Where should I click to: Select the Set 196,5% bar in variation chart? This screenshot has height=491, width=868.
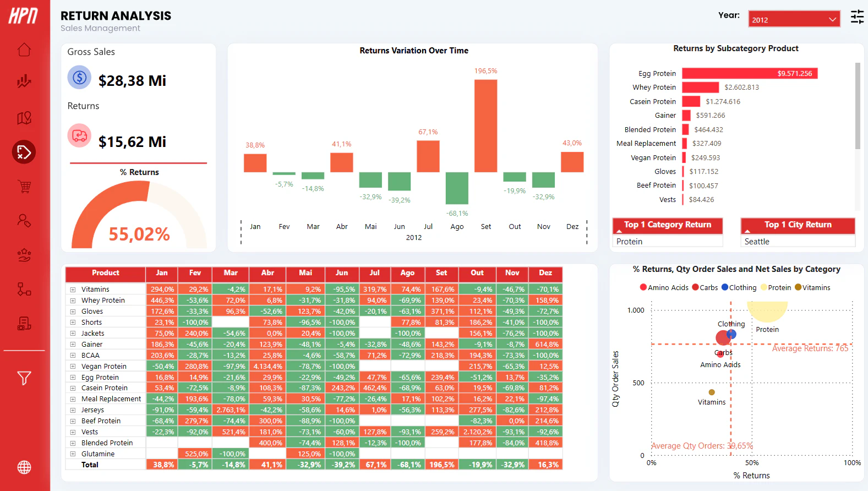pyautogui.click(x=486, y=126)
